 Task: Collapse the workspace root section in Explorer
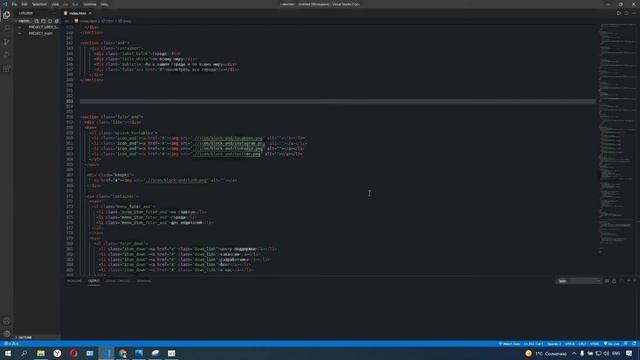click(24, 21)
